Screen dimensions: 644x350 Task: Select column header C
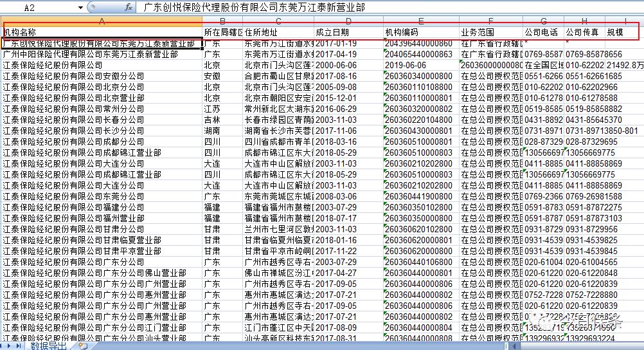click(278, 21)
